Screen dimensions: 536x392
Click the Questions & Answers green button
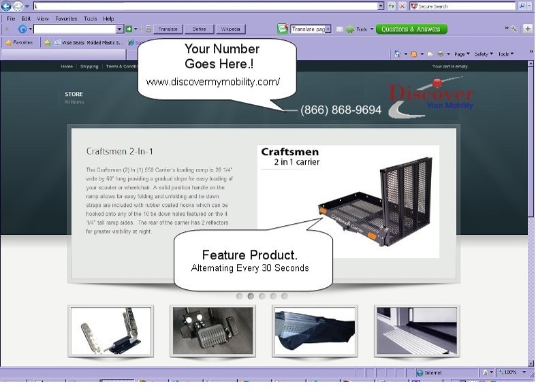[x=411, y=29]
